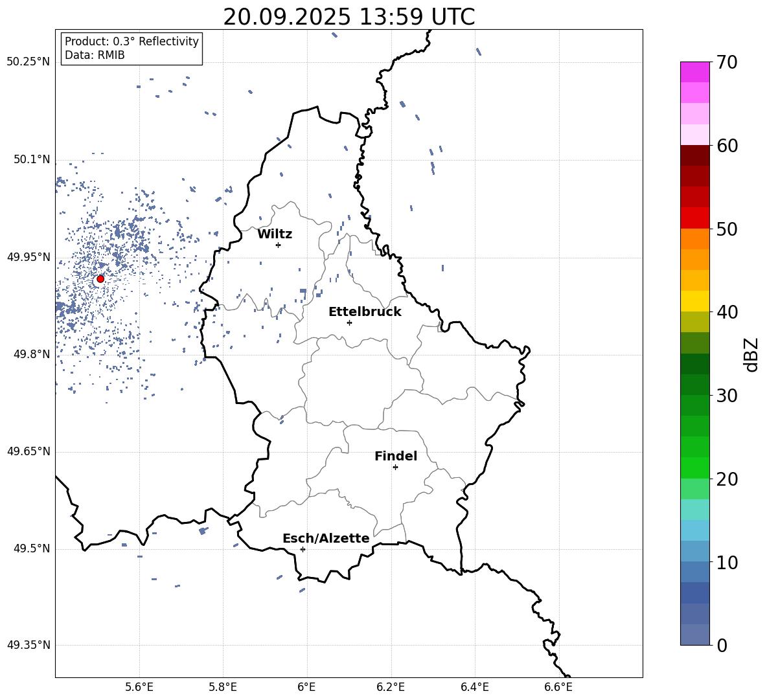Select the Ettelbruck city label
This screenshot has width=767, height=700.
tap(365, 312)
